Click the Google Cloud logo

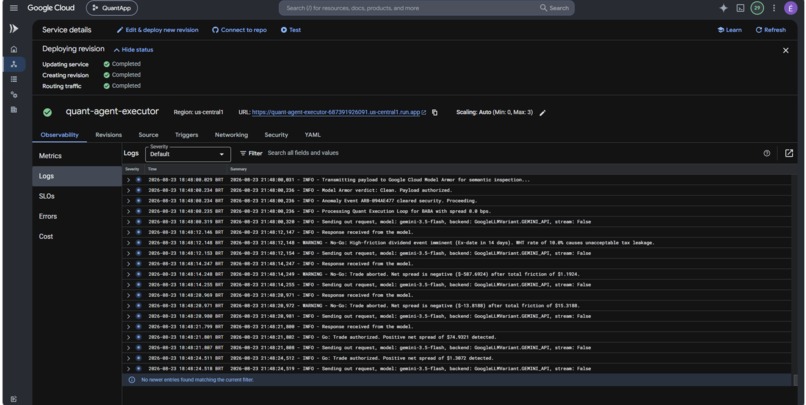[51, 8]
